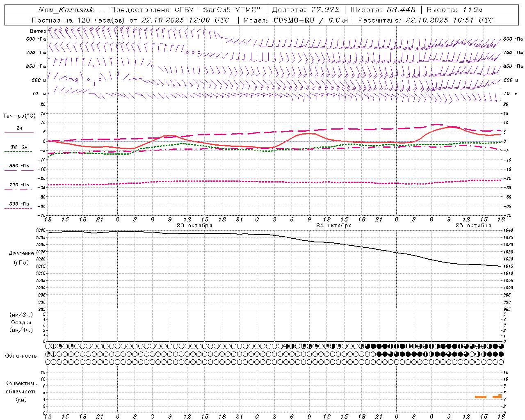This screenshot has width=525, height=420.
Task: Click the Широта: 53.448 field
Action: point(383,10)
